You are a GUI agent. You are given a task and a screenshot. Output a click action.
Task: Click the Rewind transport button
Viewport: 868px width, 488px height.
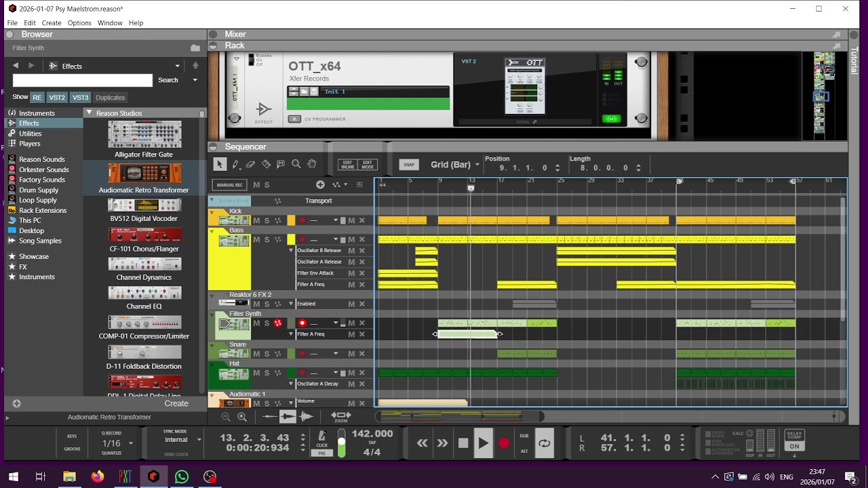[x=422, y=443]
